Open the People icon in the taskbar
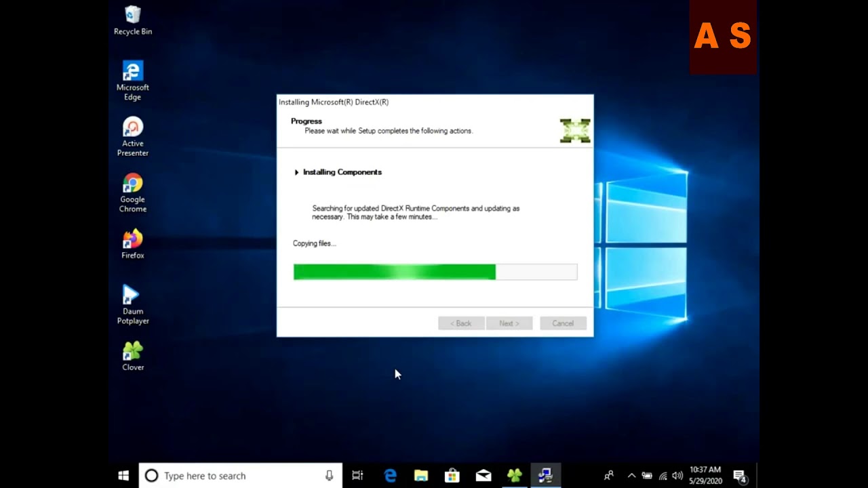This screenshot has height=488, width=868. point(609,476)
